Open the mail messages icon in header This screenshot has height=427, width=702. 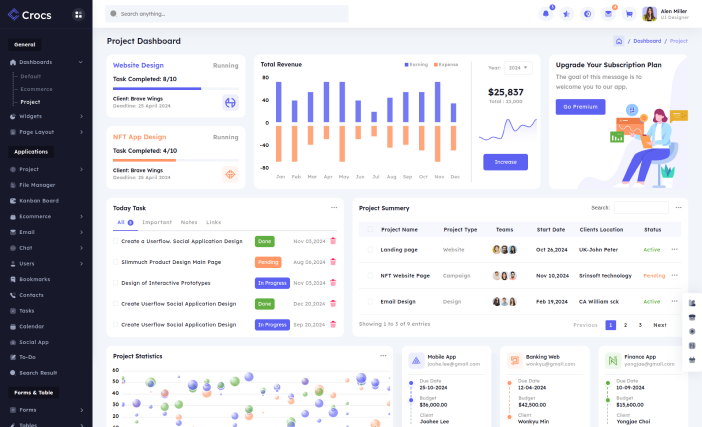tap(608, 14)
